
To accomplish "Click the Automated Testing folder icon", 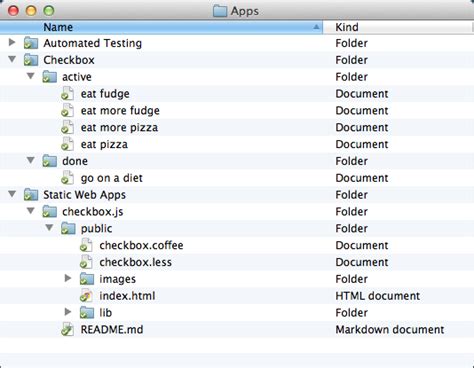I will coord(31,43).
